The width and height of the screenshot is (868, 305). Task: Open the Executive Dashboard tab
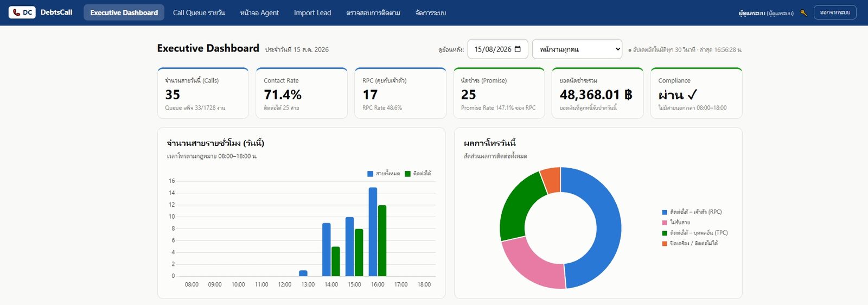pyautogui.click(x=124, y=12)
